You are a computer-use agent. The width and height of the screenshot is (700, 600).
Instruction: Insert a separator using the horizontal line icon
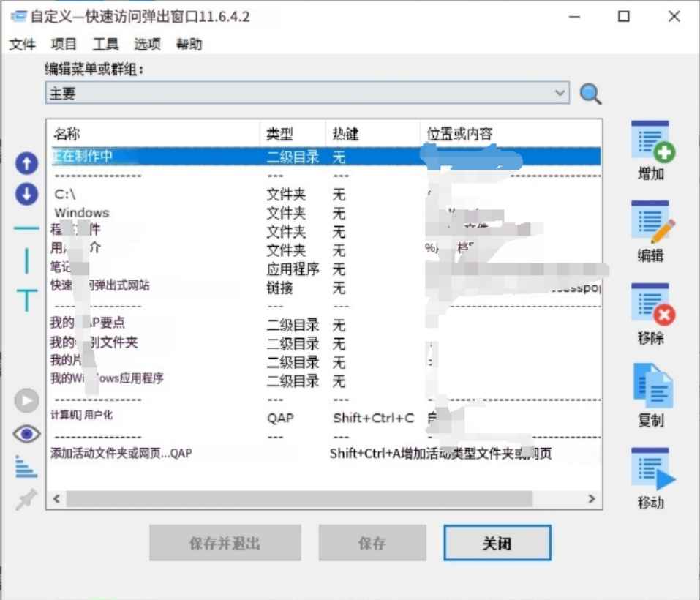point(26,228)
